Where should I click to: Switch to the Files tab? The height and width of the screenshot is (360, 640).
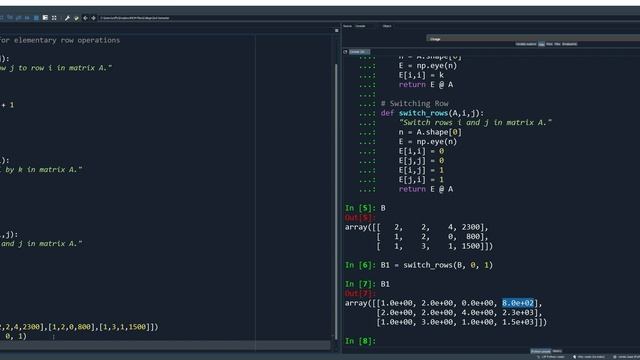pyautogui.click(x=558, y=44)
